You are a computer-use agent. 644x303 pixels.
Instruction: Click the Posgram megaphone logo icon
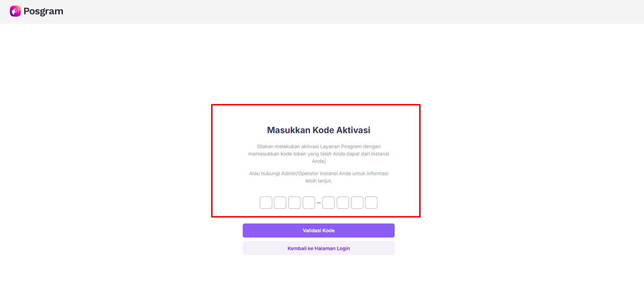coord(15,11)
